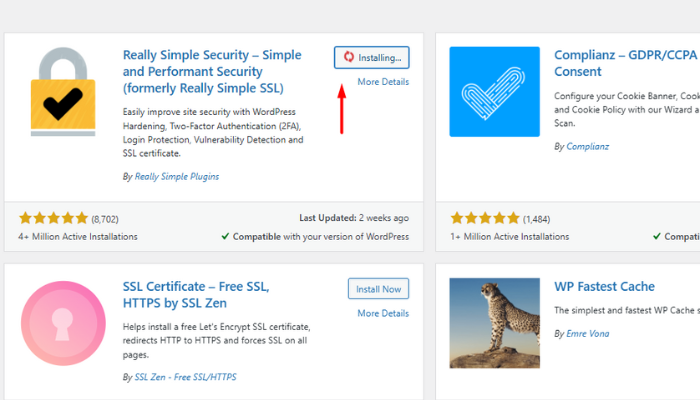The image size is (700, 400).
Task: Click the five-star rating for Really Simple Security
Action: [53, 217]
